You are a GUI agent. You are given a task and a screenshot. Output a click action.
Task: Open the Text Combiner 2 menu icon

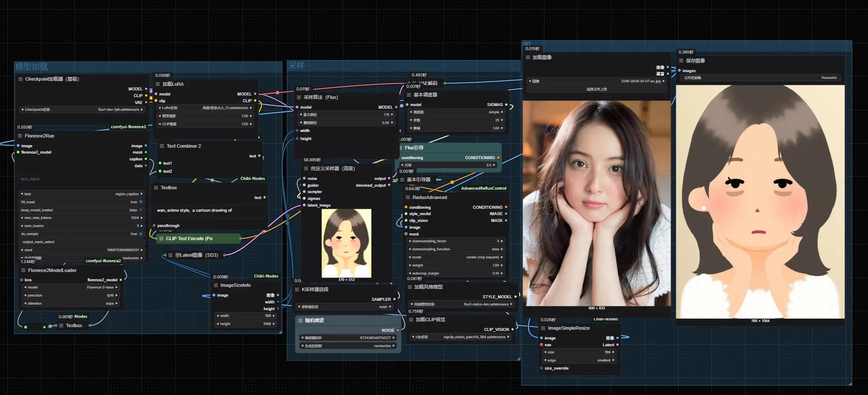coord(162,146)
